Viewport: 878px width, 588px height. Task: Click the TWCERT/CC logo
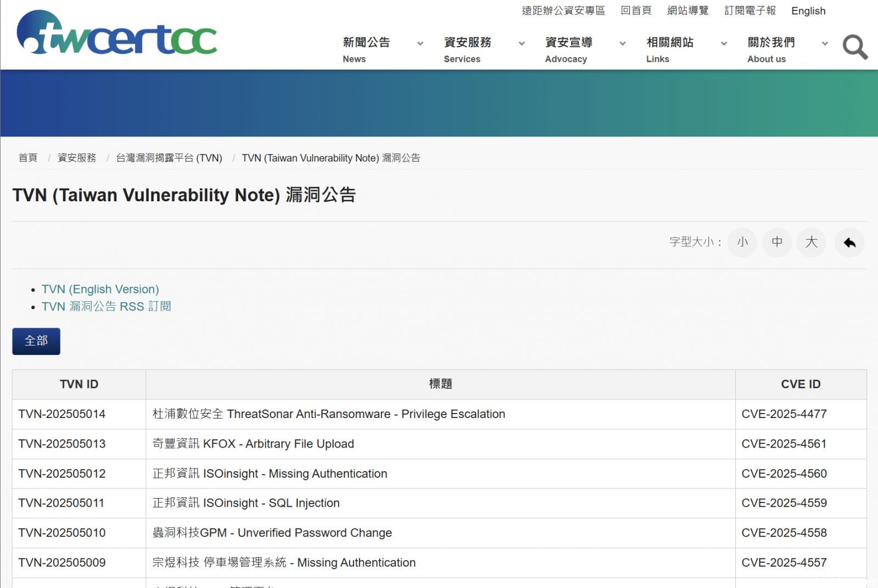(x=117, y=32)
